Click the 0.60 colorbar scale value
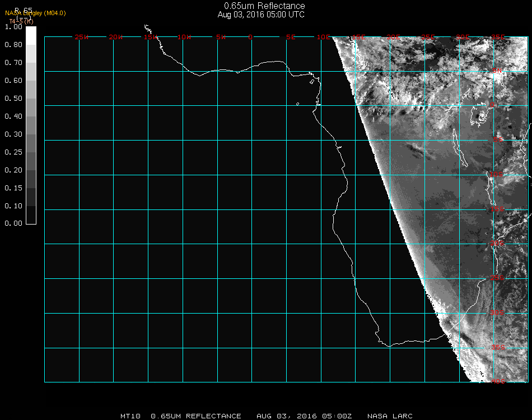 coord(13,81)
